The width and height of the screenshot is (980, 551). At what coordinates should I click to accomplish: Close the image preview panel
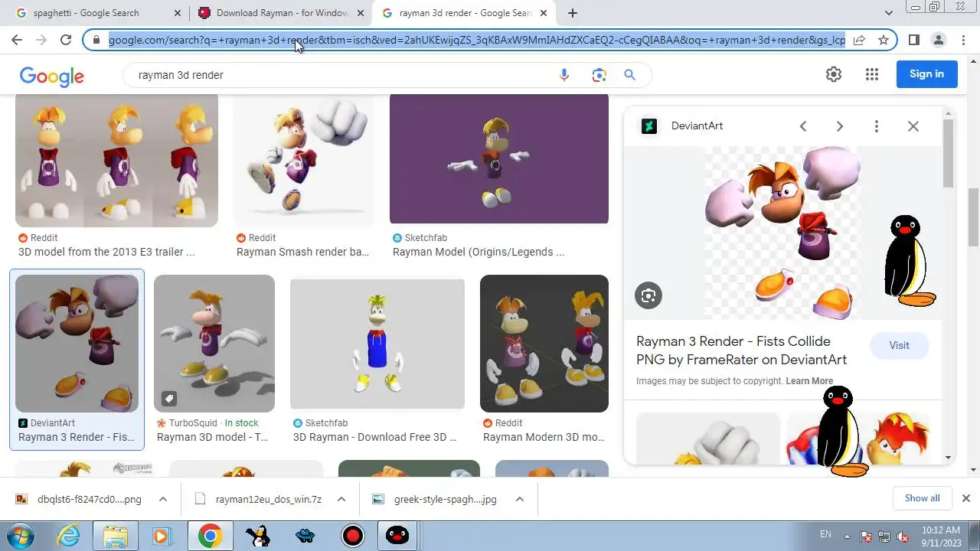tap(913, 126)
